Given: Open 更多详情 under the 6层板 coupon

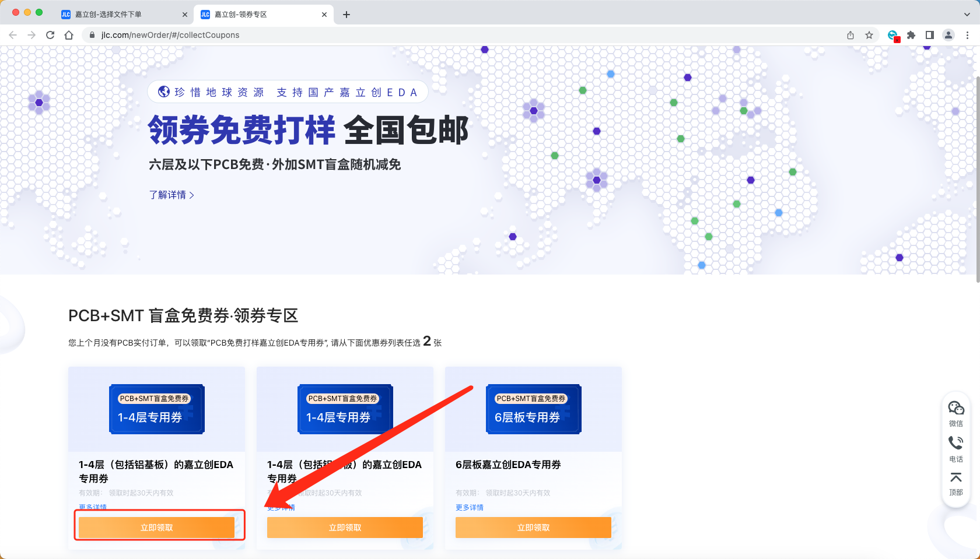Looking at the screenshot, I should pyautogui.click(x=470, y=507).
